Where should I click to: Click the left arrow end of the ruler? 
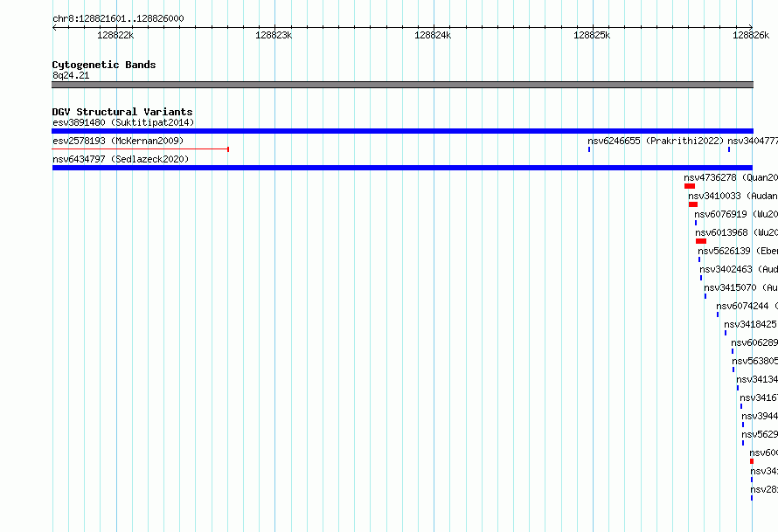(54, 27)
